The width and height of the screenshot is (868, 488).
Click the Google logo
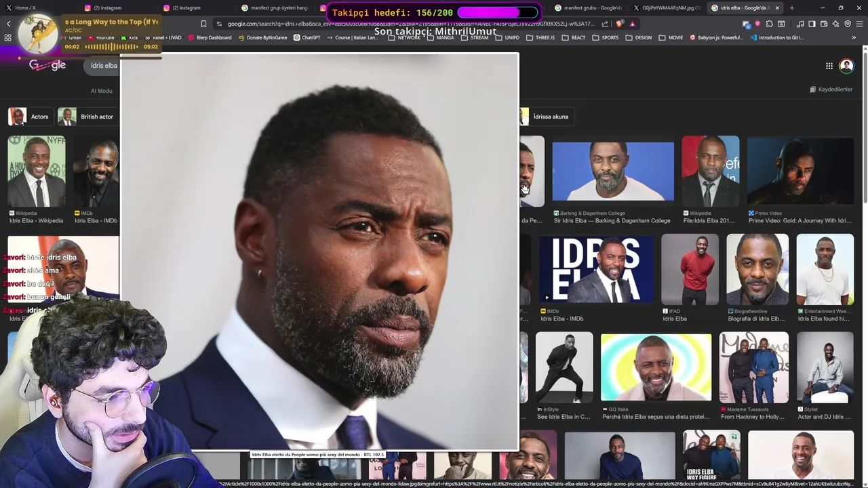click(x=47, y=65)
